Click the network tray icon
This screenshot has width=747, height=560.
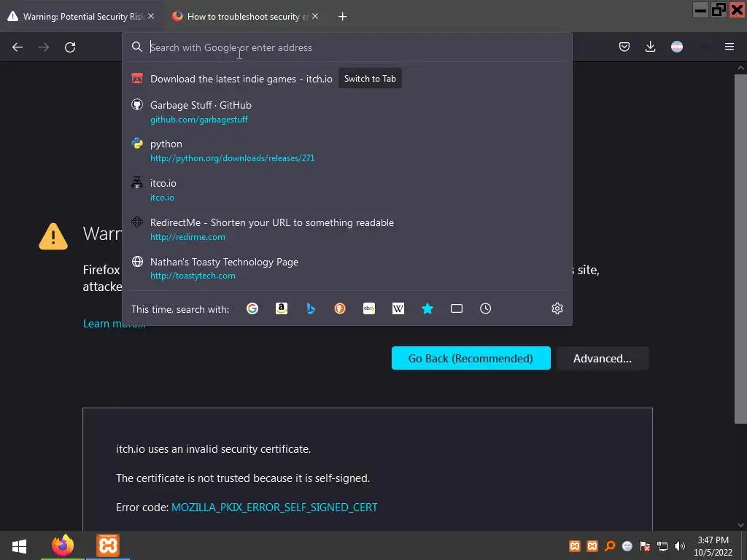pyautogui.click(x=662, y=546)
